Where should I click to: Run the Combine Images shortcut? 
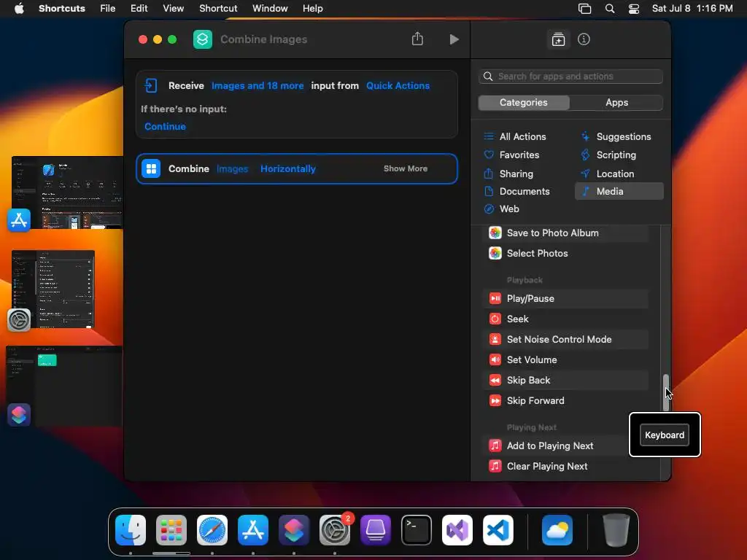454,39
